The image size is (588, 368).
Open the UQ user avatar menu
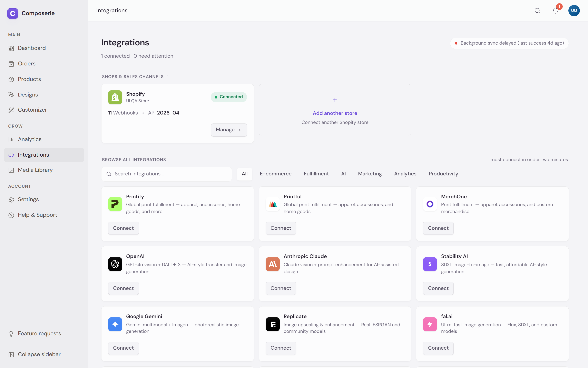(x=574, y=11)
